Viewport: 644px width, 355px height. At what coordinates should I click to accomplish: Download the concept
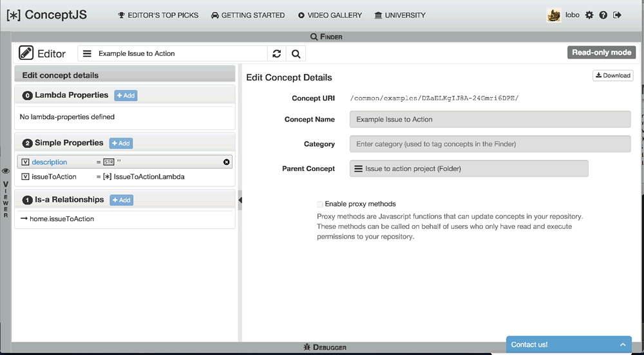click(613, 75)
